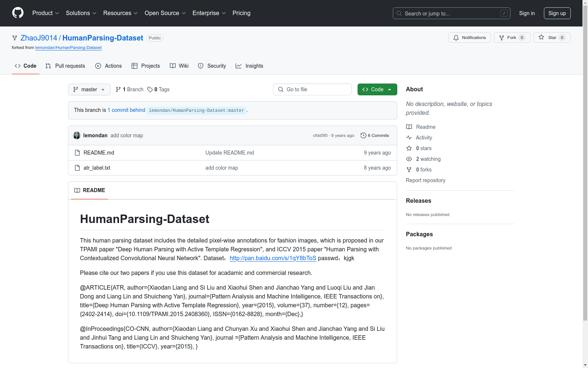
Task: Click the Go to file search icon
Action: coord(281,89)
